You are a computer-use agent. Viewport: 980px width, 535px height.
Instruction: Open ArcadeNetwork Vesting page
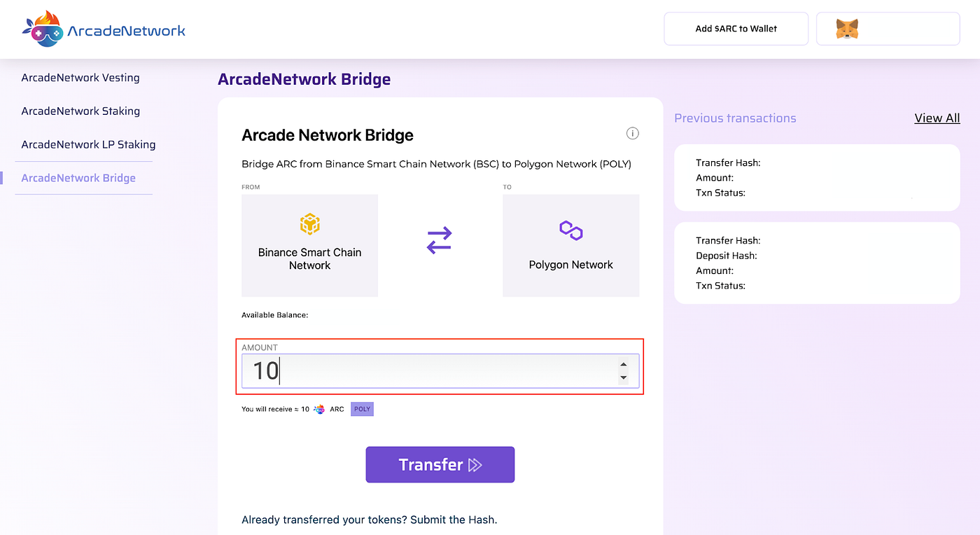80,78
